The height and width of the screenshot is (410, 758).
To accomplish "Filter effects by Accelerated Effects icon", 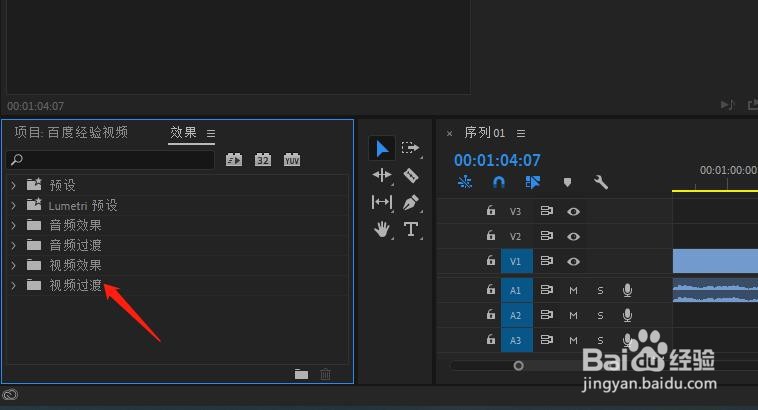I will point(234,160).
